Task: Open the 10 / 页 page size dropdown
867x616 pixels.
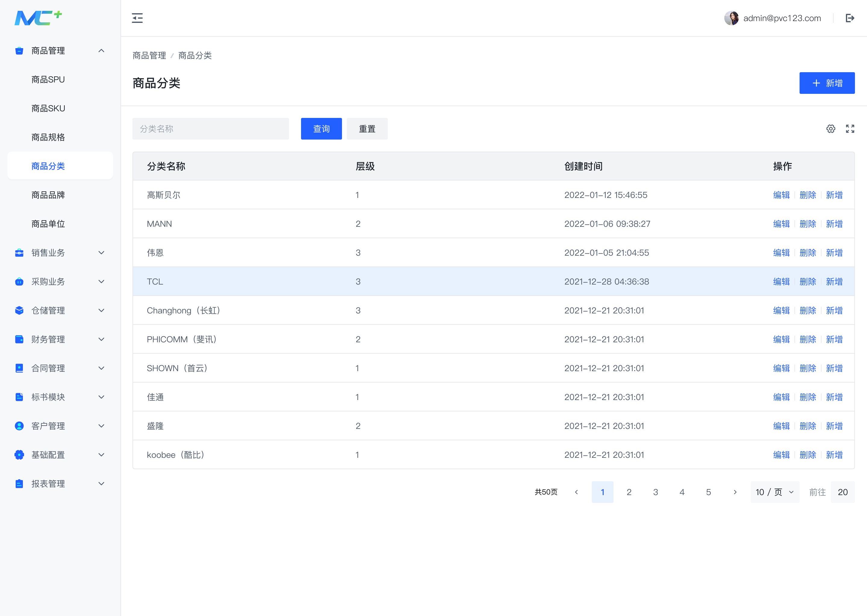Action: pos(774,492)
